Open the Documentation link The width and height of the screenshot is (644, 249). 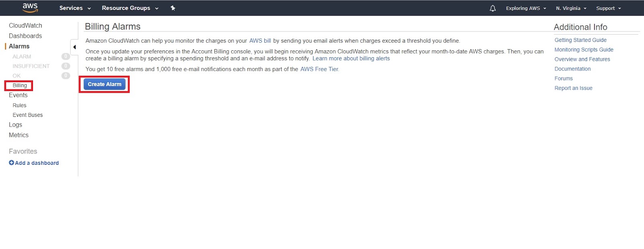pyautogui.click(x=573, y=69)
